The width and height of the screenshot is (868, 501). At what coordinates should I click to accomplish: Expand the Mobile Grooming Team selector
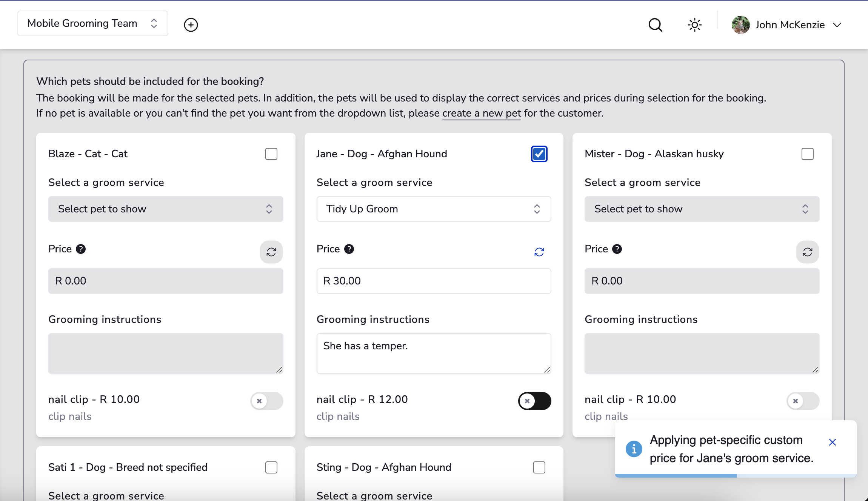coord(92,23)
